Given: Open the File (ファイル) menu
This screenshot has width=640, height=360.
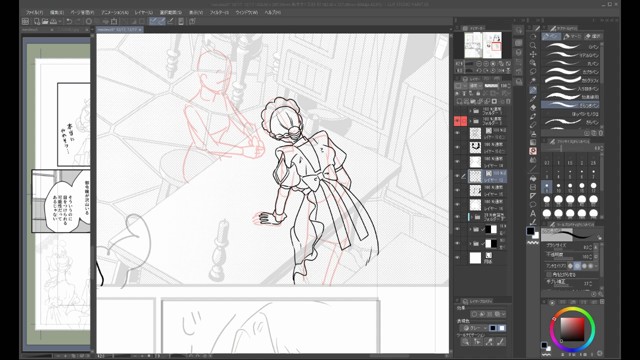Looking at the screenshot, I should 35,13.
